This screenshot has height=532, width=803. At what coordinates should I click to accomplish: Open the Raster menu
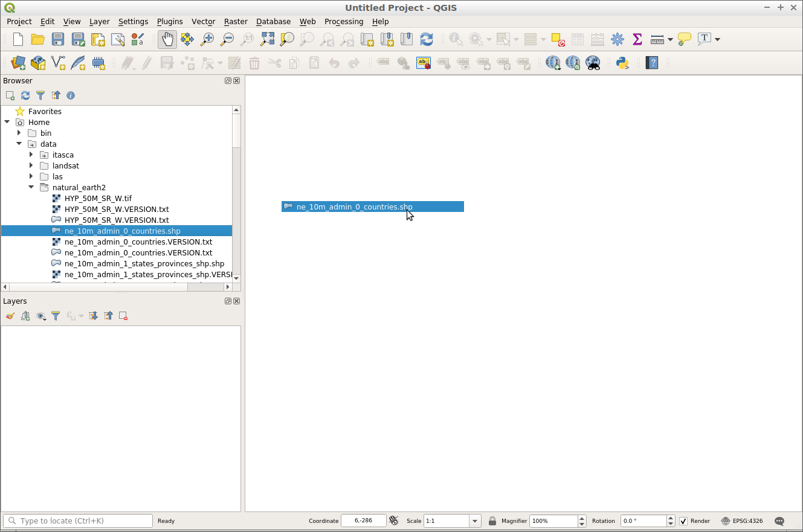point(236,22)
